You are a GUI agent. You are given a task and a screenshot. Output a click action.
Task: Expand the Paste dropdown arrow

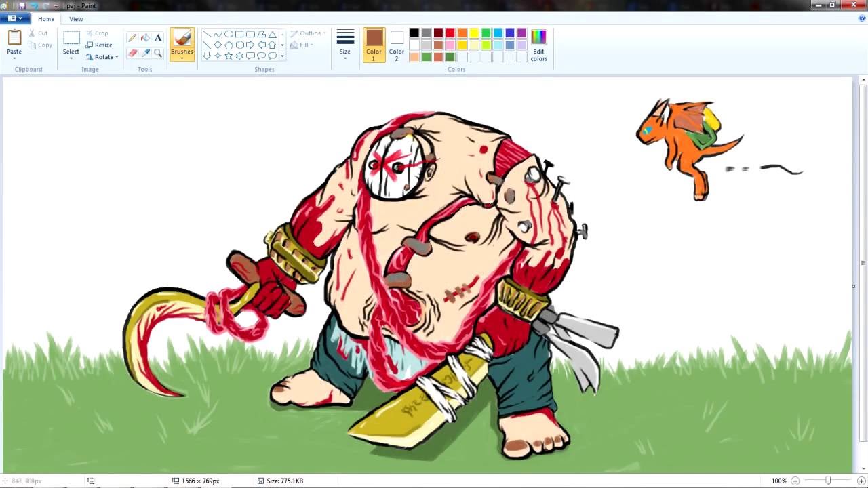pyautogui.click(x=14, y=57)
